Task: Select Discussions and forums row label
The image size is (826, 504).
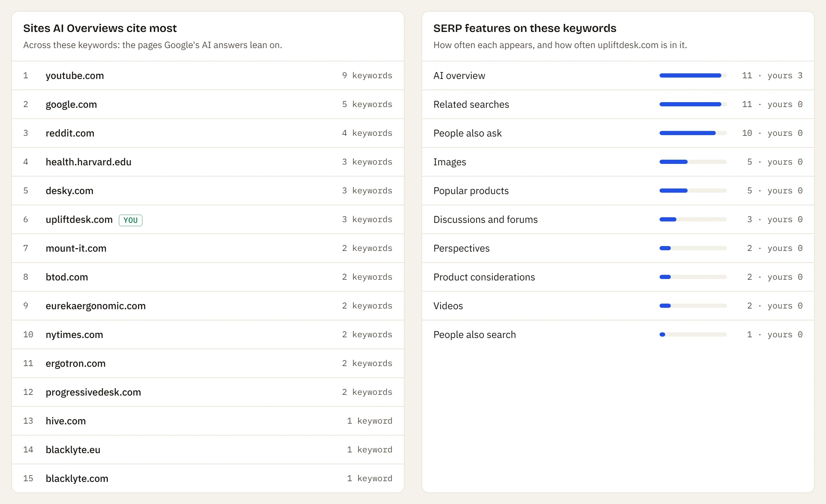Action: tap(485, 219)
